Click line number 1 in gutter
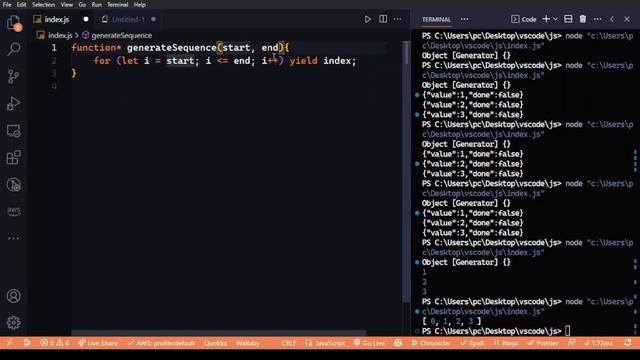This screenshot has height=360, width=640. (54, 48)
